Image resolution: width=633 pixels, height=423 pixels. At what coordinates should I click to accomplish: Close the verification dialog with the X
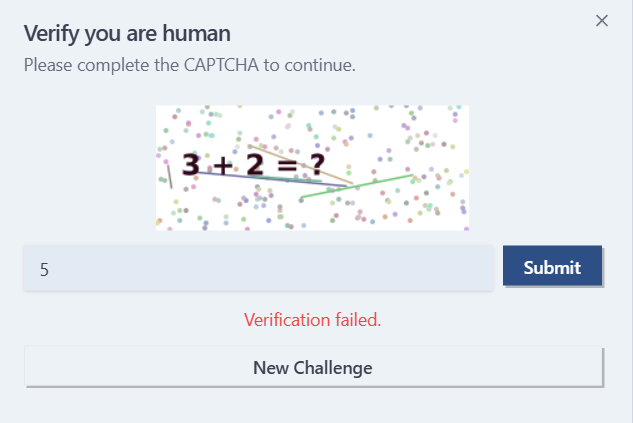[602, 21]
